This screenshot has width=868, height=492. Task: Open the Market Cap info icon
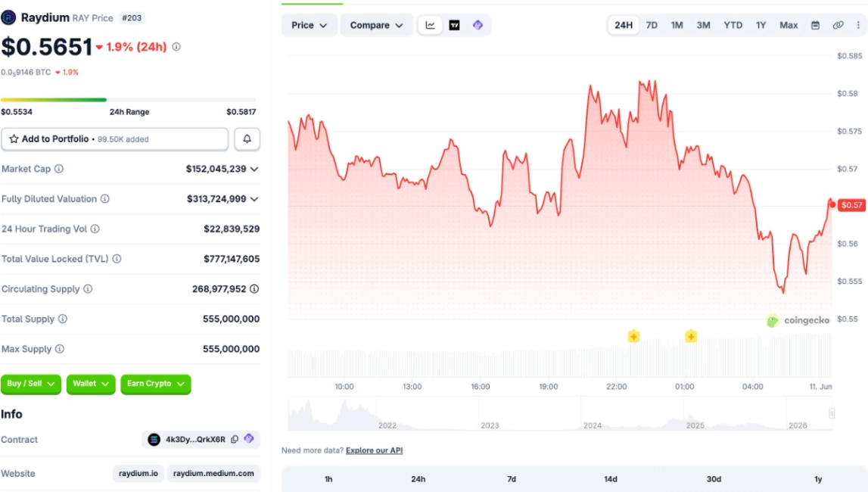pyautogui.click(x=59, y=169)
